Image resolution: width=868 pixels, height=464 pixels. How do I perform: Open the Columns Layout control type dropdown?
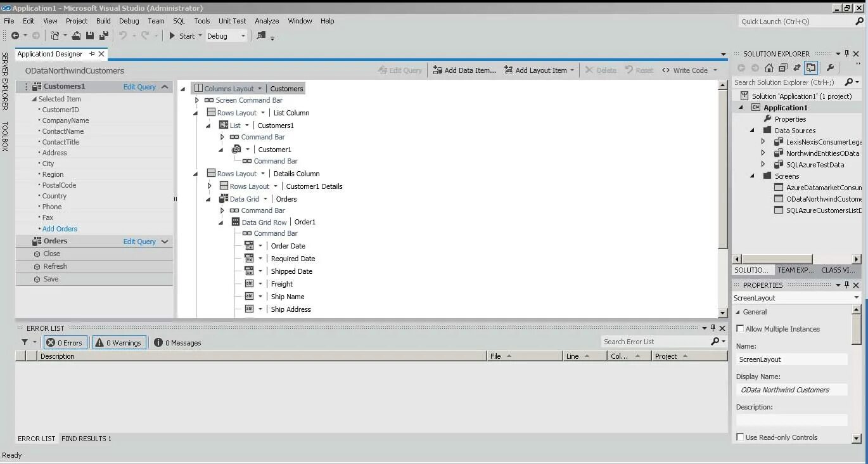click(259, 89)
